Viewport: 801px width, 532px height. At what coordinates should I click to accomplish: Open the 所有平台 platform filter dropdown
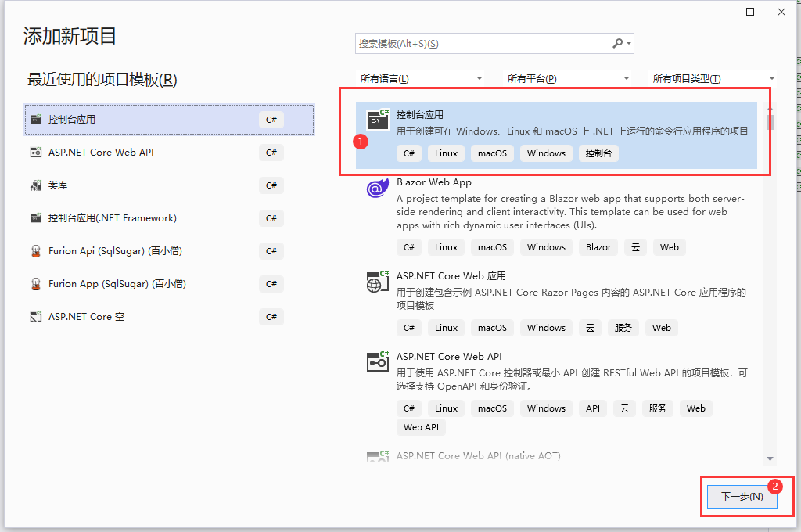pos(567,79)
